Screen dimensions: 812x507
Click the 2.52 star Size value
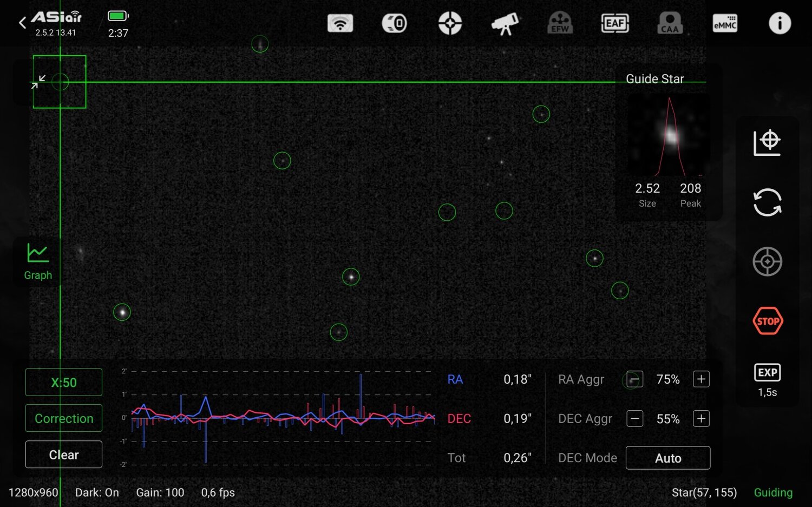coord(647,188)
